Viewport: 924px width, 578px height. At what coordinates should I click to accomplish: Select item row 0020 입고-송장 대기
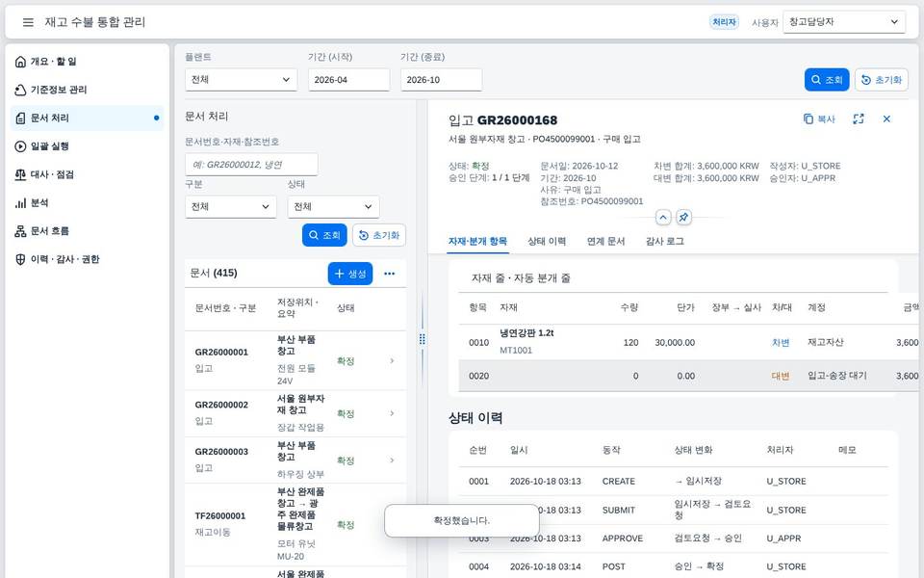coord(688,376)
